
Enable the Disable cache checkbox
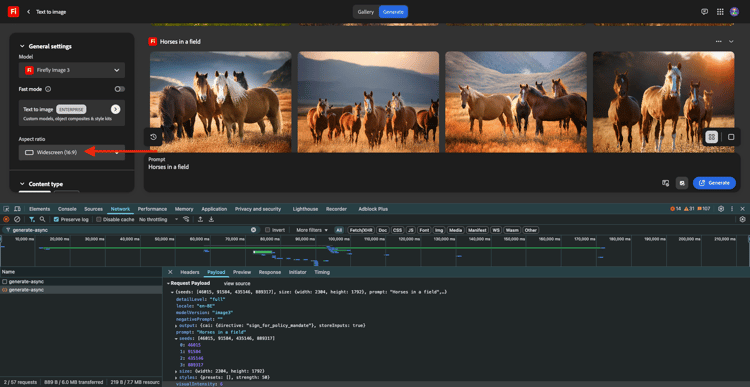coord(99,219)
